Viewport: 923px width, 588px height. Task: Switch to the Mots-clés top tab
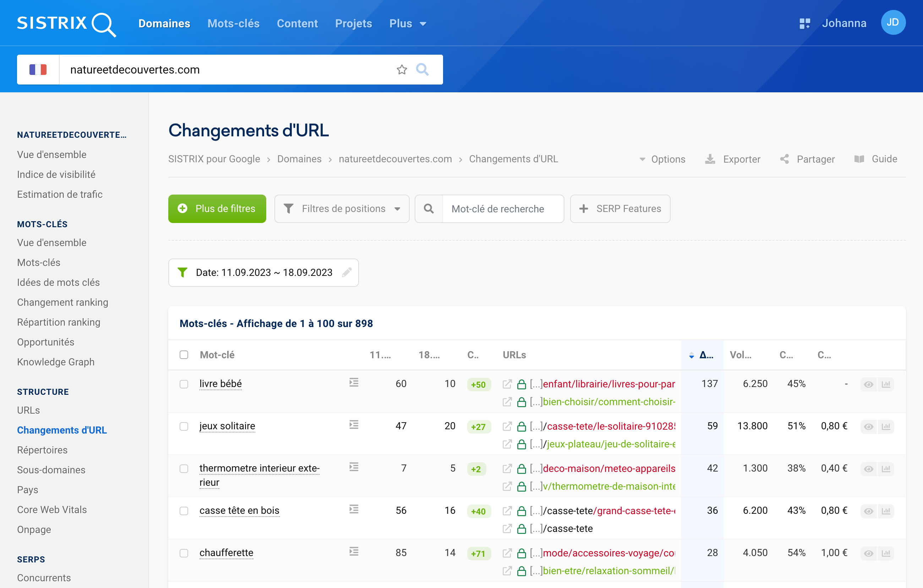pos(234,24)
